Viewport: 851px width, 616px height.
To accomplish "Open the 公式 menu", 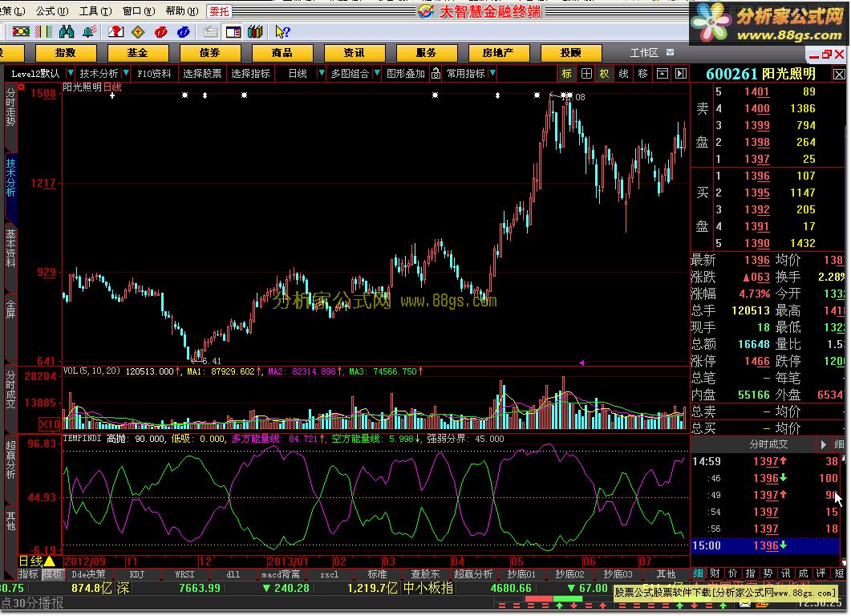I will pyautogui.click(x=52, y=11).
